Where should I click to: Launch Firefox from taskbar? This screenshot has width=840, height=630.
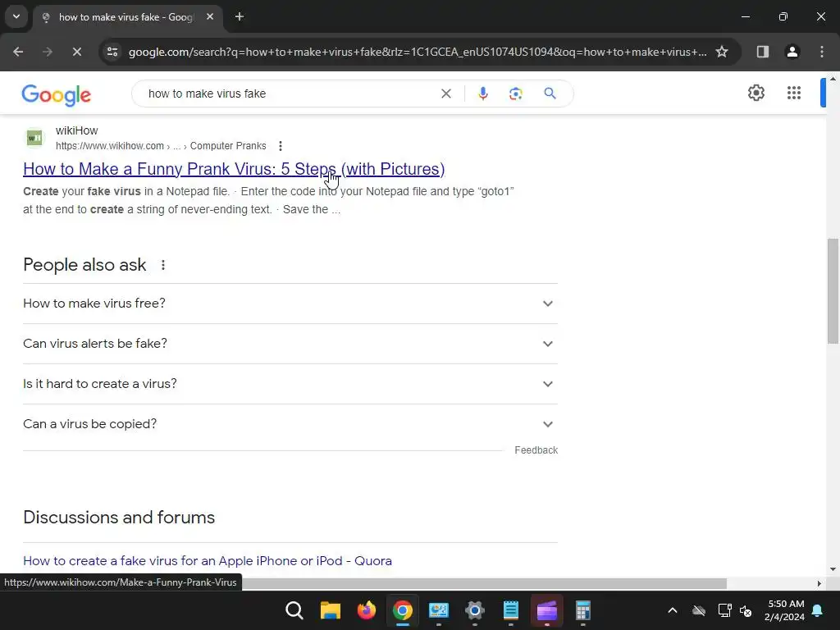(x=367, y=610)
